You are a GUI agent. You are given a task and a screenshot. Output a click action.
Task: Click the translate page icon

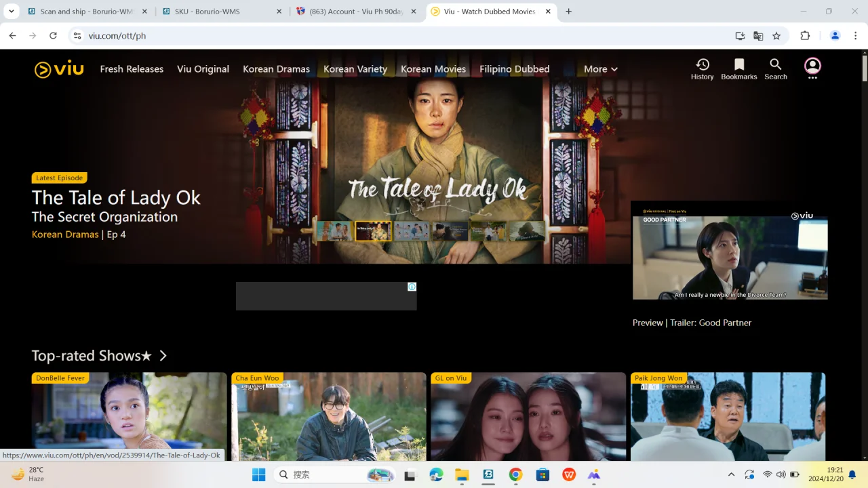click(x=758, y=35)
